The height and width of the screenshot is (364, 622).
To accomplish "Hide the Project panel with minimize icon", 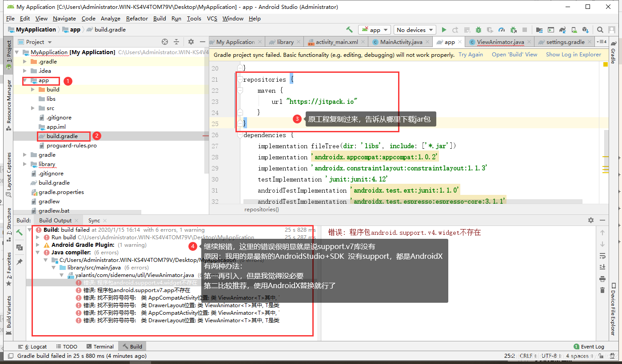I will 202,42.
